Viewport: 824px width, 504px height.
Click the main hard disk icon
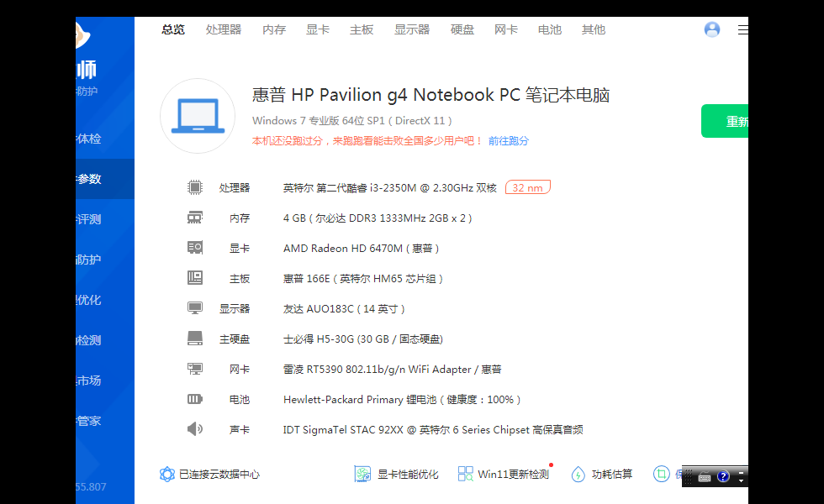195,338
